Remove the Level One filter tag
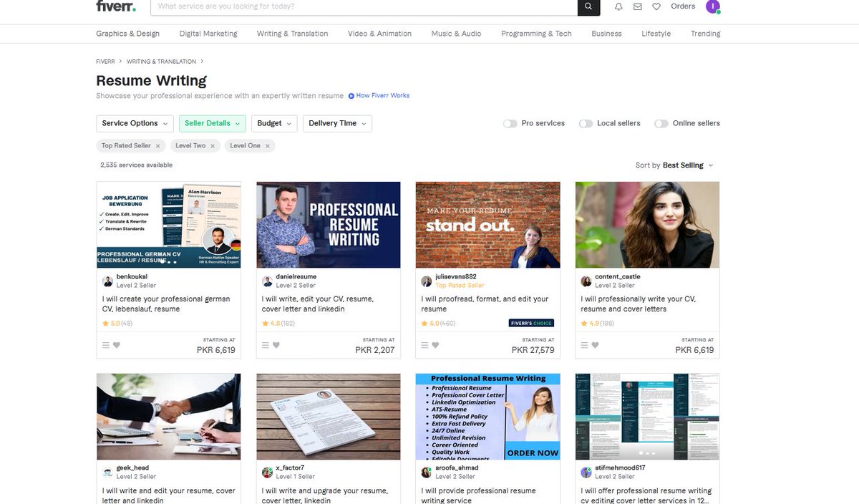The height and width of the screenshot is (504, 859). [268, 145]
